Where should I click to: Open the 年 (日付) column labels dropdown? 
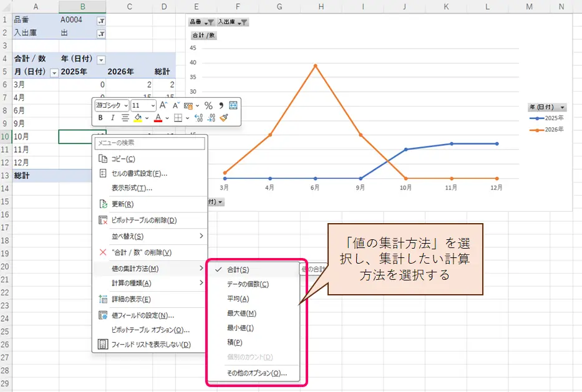(x=101, y=60)
